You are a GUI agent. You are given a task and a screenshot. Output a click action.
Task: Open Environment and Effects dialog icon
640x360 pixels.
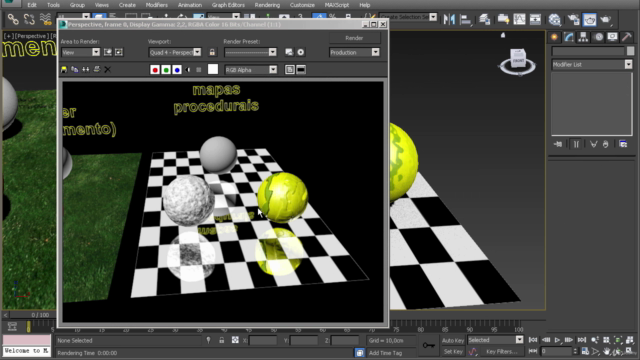pyautogui.click(x=300, y=52)
